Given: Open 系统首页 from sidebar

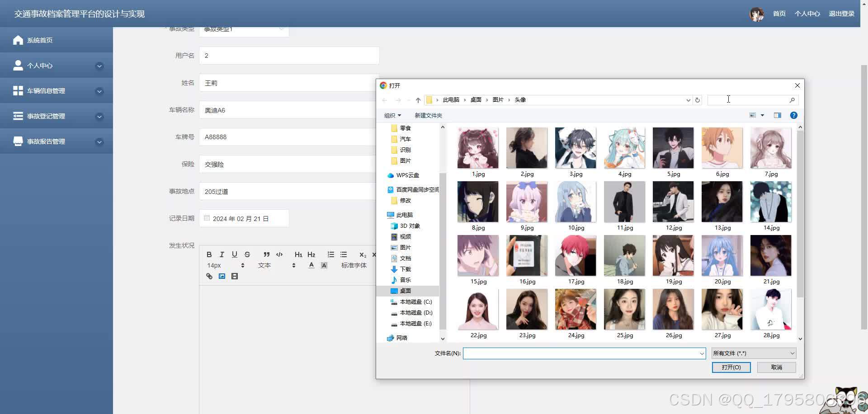Looking at the screenshot, I should point(57,40).
